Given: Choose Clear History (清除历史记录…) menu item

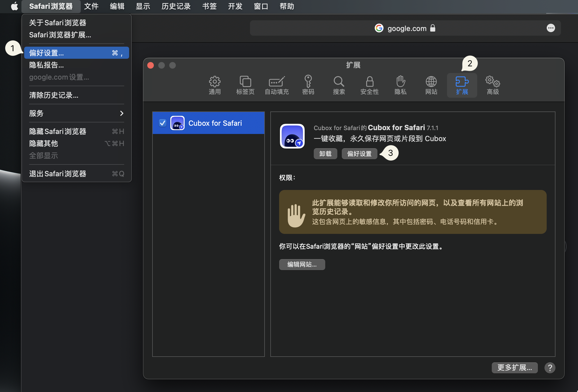Looking at the screenshot, I should [77, 95].
